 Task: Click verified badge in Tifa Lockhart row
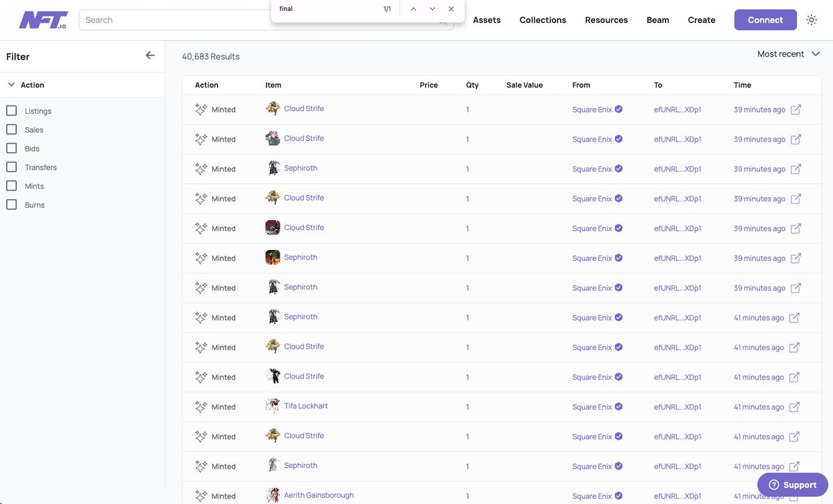(x=619, y=407)
